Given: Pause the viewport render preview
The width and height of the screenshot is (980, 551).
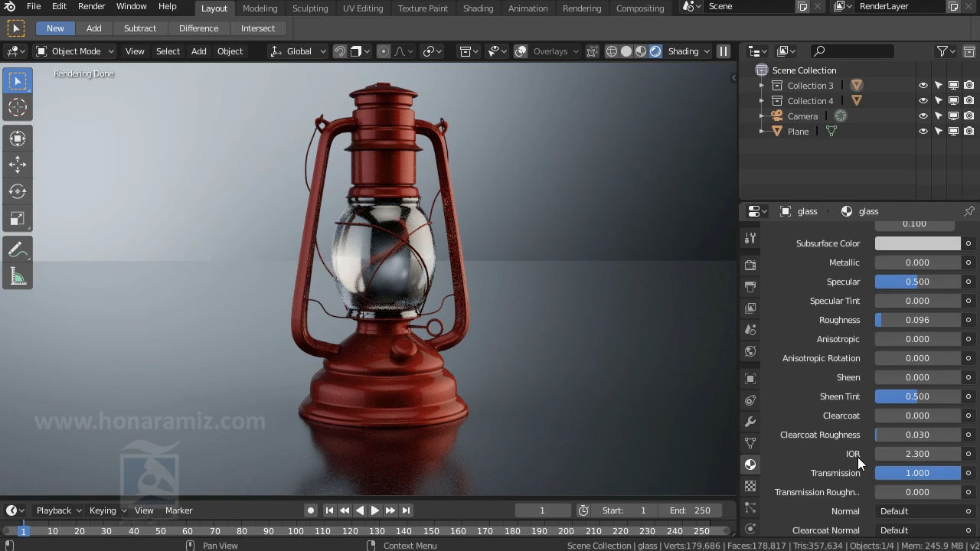Looking at the screenshot, I should pos(723,51).
